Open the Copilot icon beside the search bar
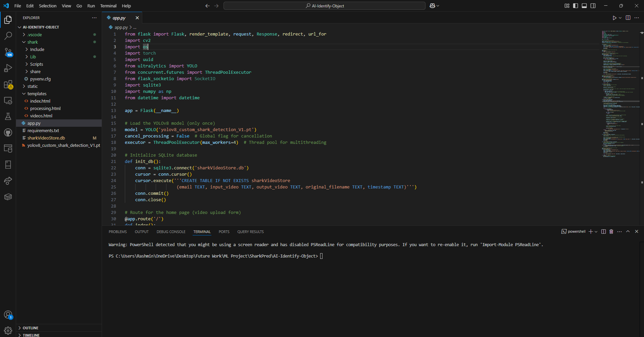Viewport: 644px width, 337px height. coord(432,6)
